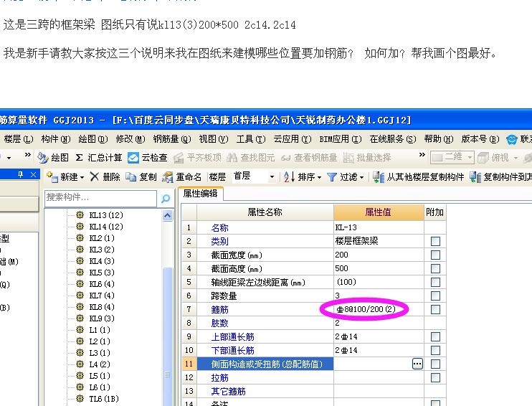Open the online contact mascot icon
Viewport: 532px width, 406px height.
point(512,139)
